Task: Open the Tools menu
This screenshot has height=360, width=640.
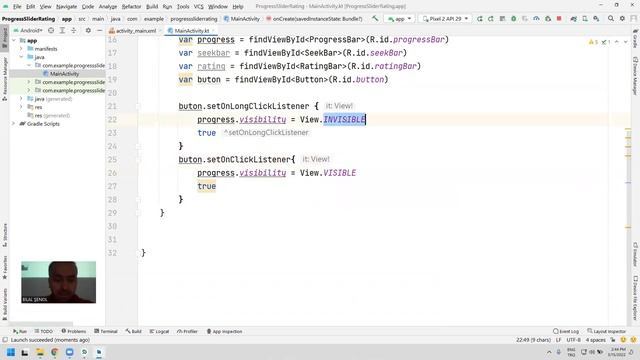Action: coord(183,7)
